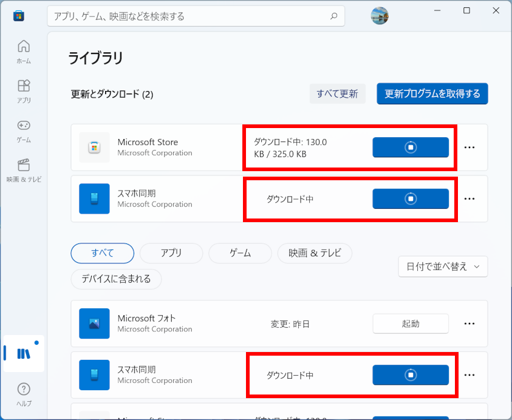Screen dimensions: 512x420
Task: Click Microsoft Store app name in updates
Action: (148, 142)
